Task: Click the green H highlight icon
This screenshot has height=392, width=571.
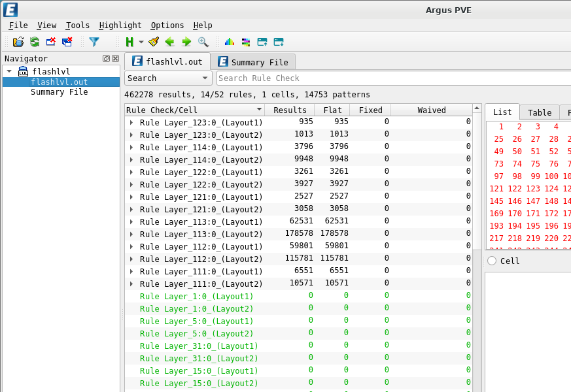Action: (x=130, y=42)
